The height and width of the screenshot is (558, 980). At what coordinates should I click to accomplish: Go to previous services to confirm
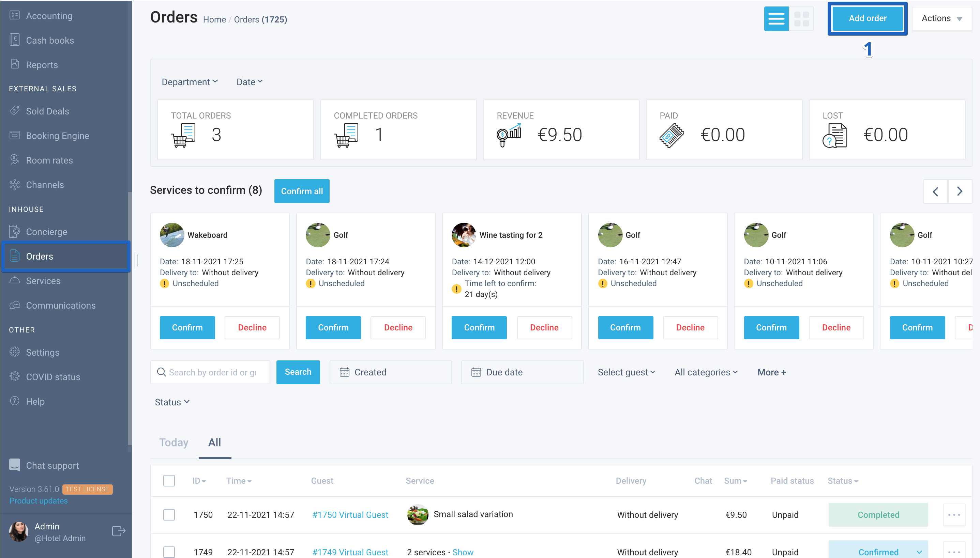(x=936, y=191)
